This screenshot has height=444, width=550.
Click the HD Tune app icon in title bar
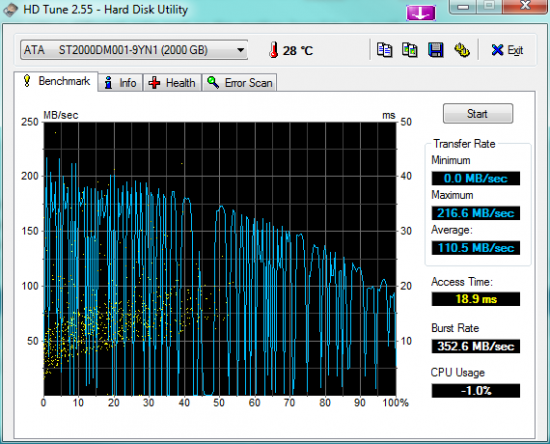(x=11, y=9)
